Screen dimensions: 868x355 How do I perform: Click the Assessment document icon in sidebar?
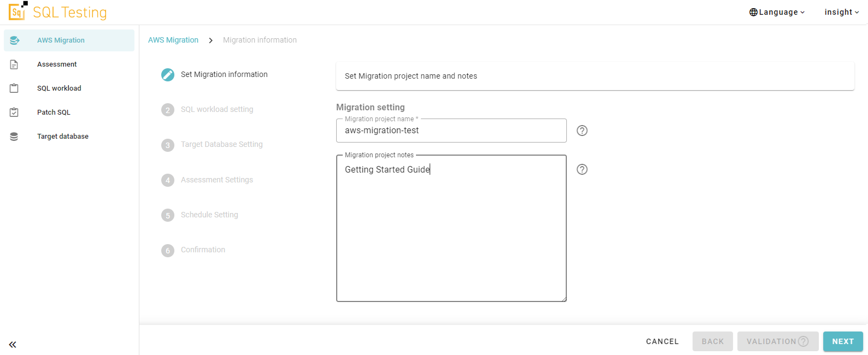[x=14, y=64]
